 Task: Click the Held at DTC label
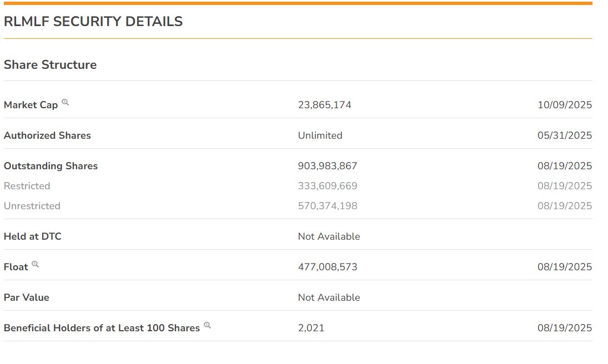[x=33, y=236]
